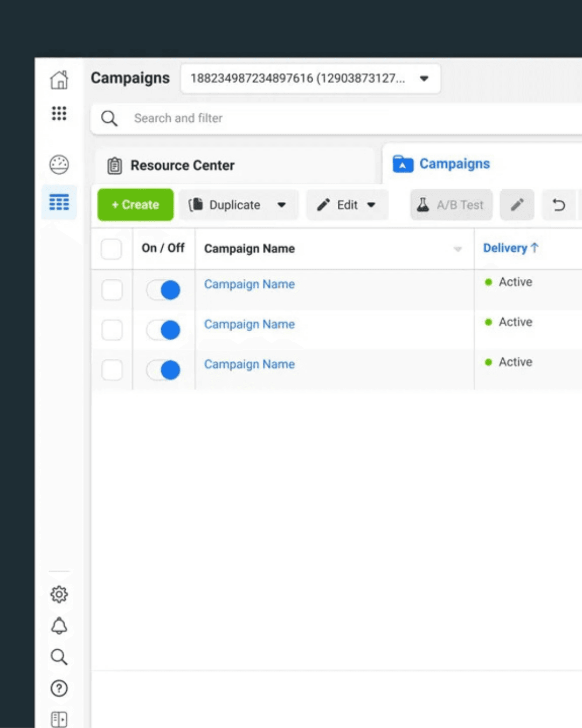Open the second Campaign Name link
This screenshot has height=728, width=582.
click(249, 324)
